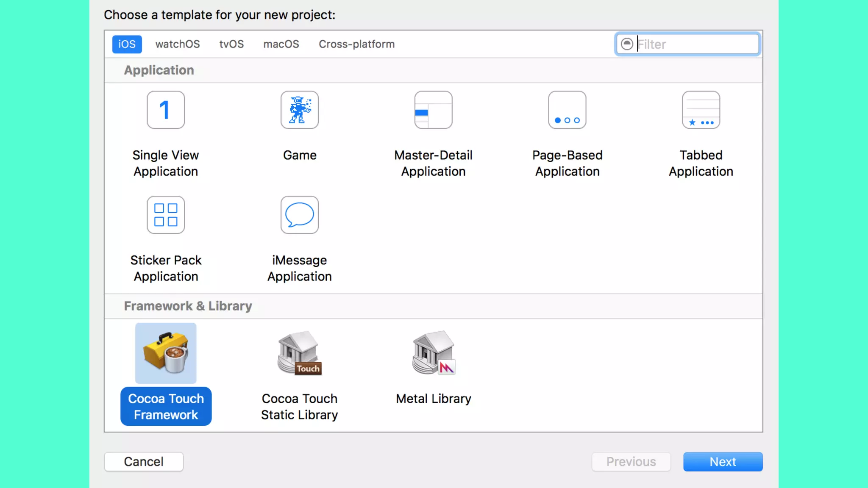Open the Cross-platform tab
The height and width of the screenshot is (488, 868).
pos(356,44)
